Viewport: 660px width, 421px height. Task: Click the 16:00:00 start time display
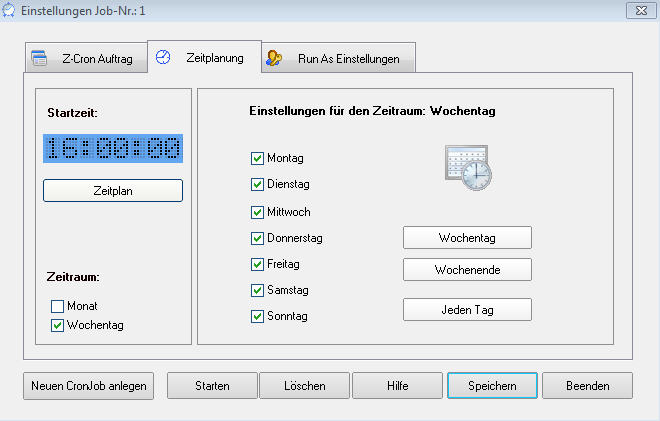tap(113, 149)
